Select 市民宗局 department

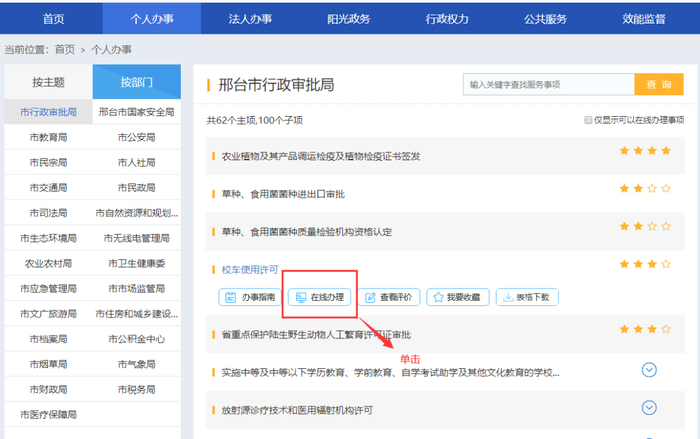pyautogui.click(x=48, y=163)
